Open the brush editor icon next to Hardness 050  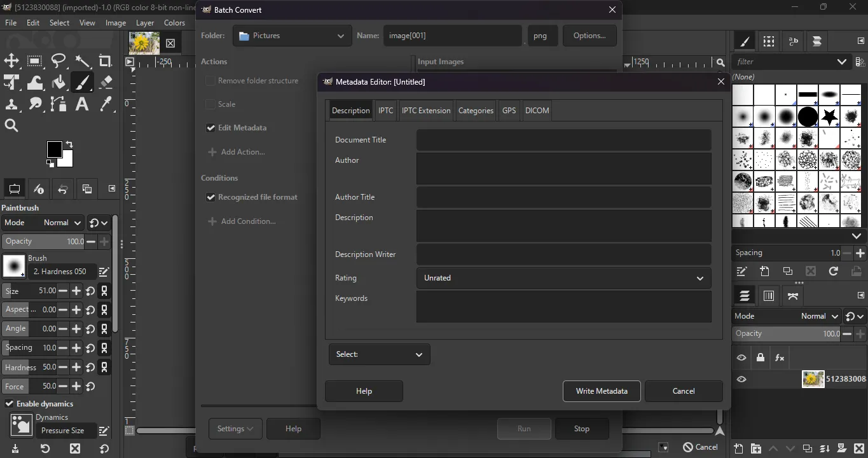click(x=104, y=272)
